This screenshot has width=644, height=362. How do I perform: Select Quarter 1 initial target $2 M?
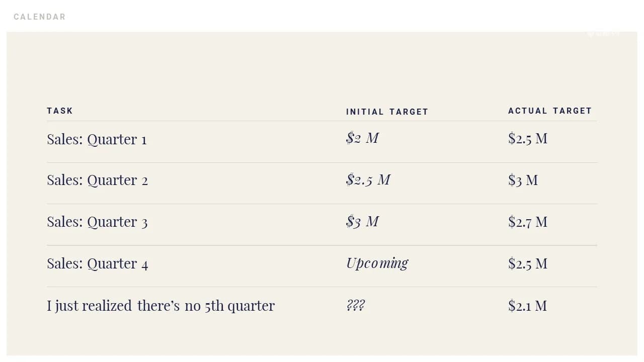click(x=362, y=138)
